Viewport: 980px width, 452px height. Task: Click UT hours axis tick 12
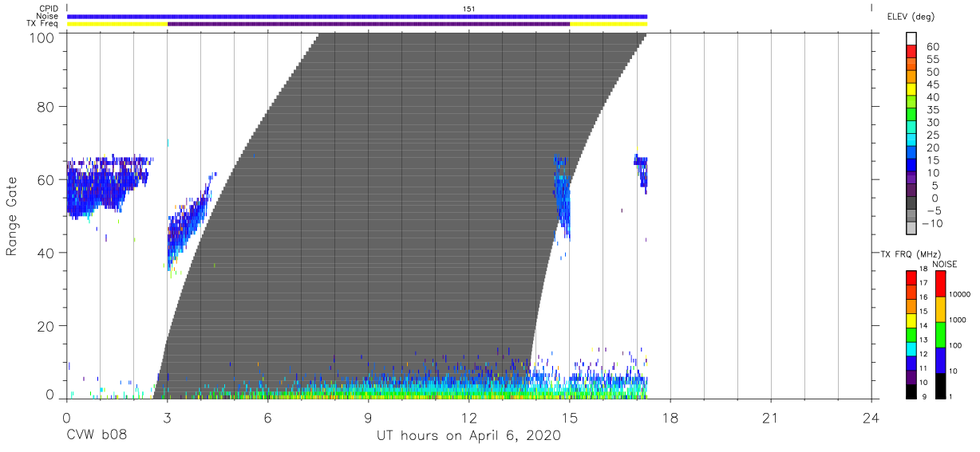468,417
